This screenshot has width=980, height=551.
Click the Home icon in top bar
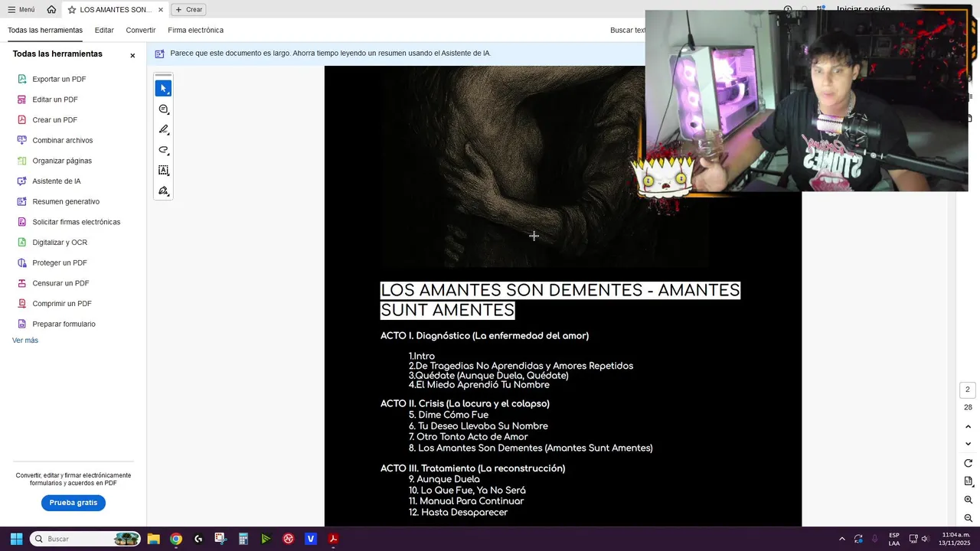tap(51, 9)
